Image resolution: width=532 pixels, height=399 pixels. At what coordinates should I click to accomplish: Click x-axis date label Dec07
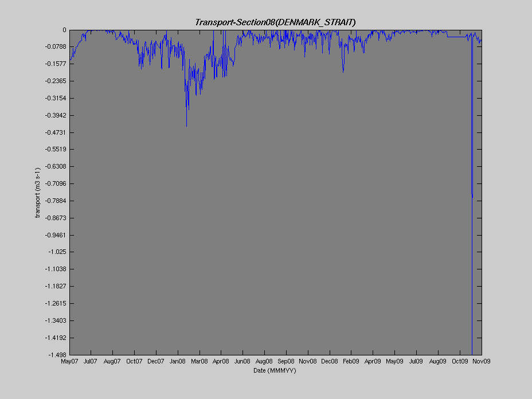click(156, 361)
